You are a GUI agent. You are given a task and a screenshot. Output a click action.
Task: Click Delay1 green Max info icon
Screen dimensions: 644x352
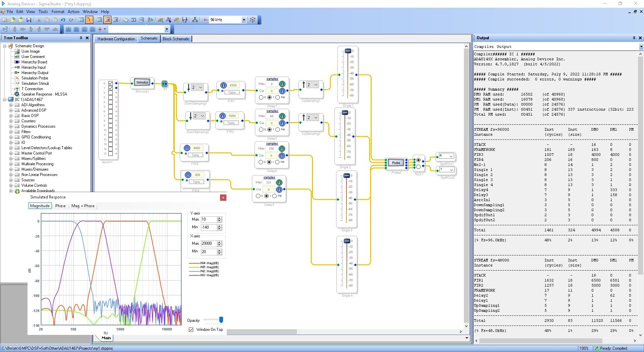[282, 84]
